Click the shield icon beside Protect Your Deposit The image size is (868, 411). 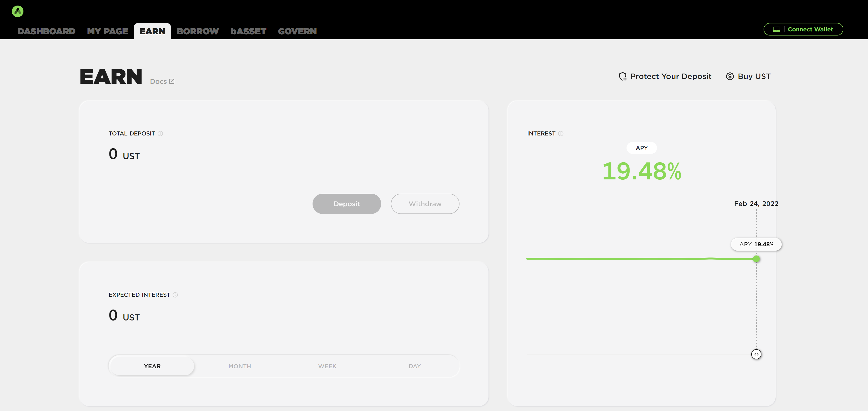(x=622, y=76)
